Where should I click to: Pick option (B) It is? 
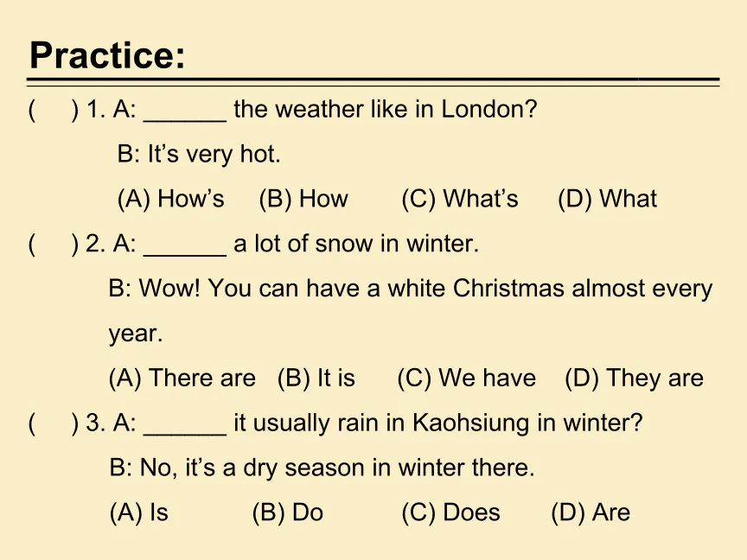(316, 378)
